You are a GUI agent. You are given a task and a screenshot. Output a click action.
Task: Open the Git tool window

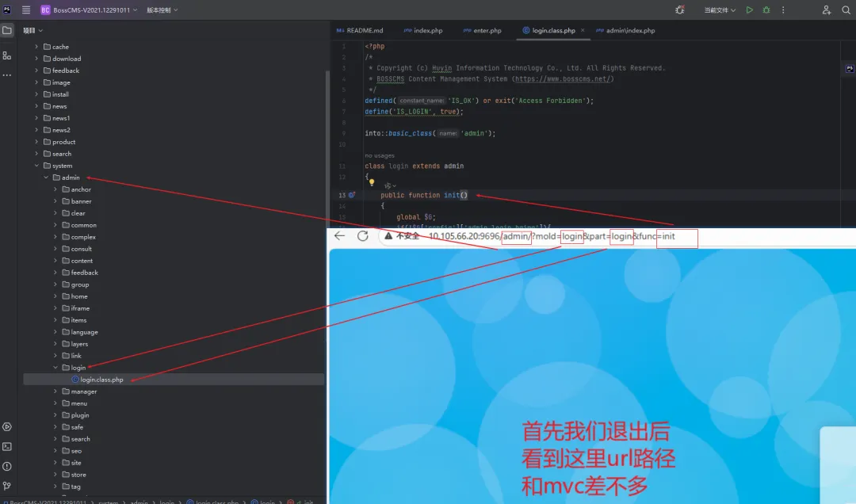[x=7, y=486]
